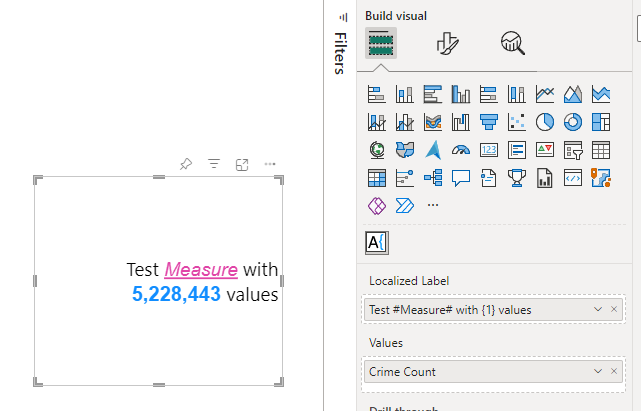The width and height of the screenshot is (641, 411).
Task: Open the Format visual paintbrush tab
Action: (x=447, y=43)
